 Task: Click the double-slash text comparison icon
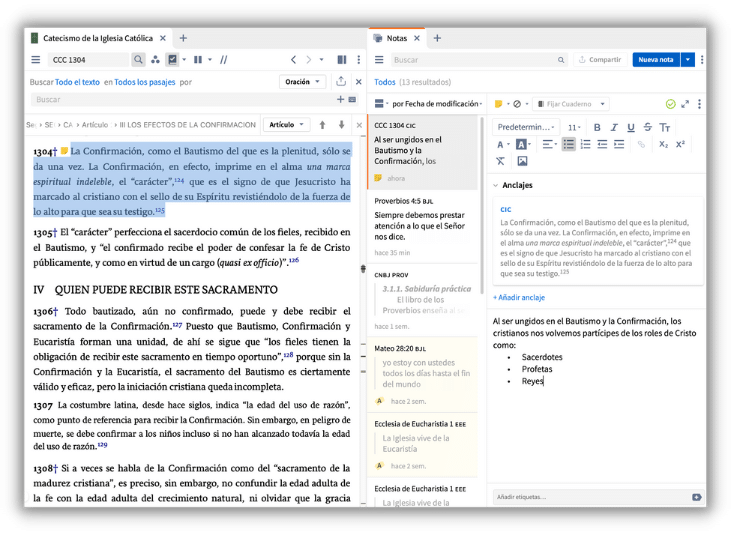click(224, 60)
